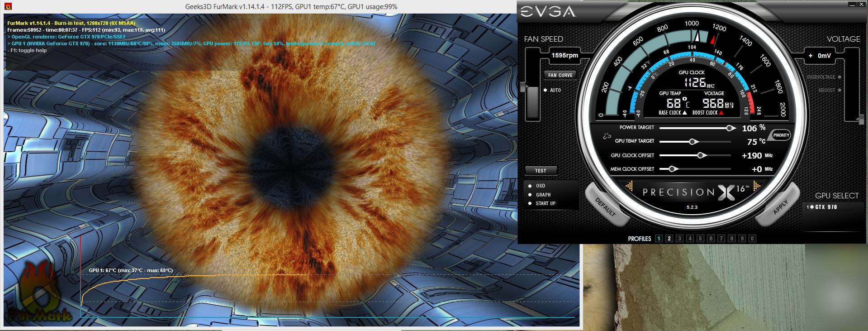Click 'F1: toggle help' text in FurMark
Viewport: 868px width, 331px height.
pyautogui.click(x=27, y=50)
